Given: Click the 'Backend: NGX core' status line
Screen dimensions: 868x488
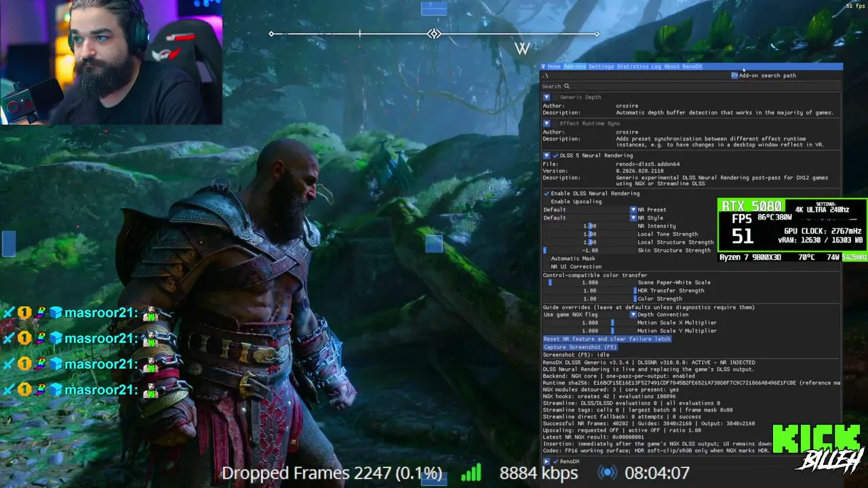Looking at the screenshot, I should (x=618, y=376).
